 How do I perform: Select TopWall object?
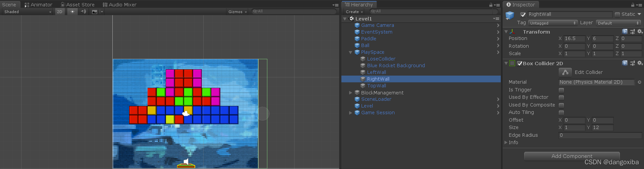[x=376, y=86]
